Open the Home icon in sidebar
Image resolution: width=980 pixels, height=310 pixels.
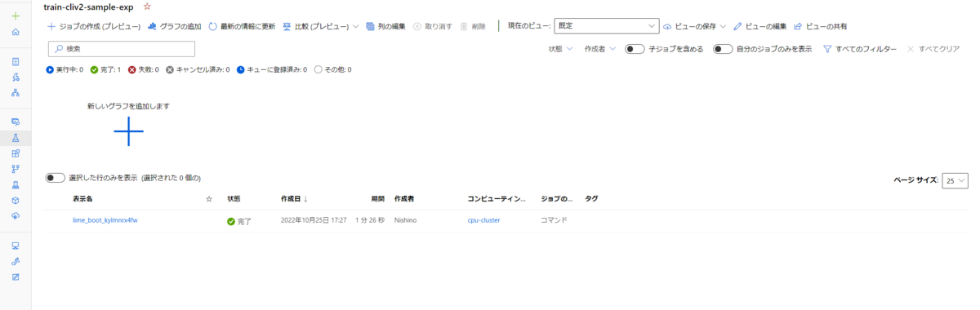[16, 32]
